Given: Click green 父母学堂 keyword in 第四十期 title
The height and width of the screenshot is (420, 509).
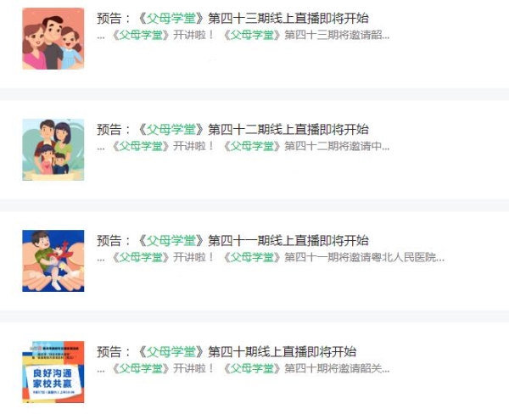Looking at the screenshot, I should click(171, 351).
